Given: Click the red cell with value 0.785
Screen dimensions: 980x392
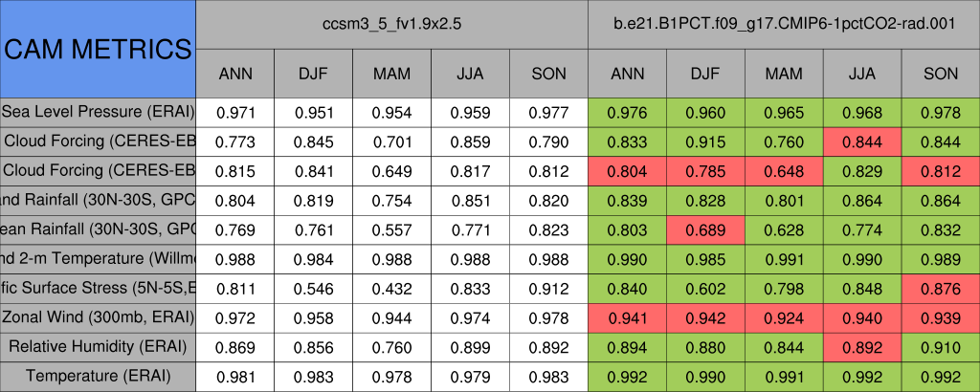Looking at the screenshot, I should [x=705, y=171].
